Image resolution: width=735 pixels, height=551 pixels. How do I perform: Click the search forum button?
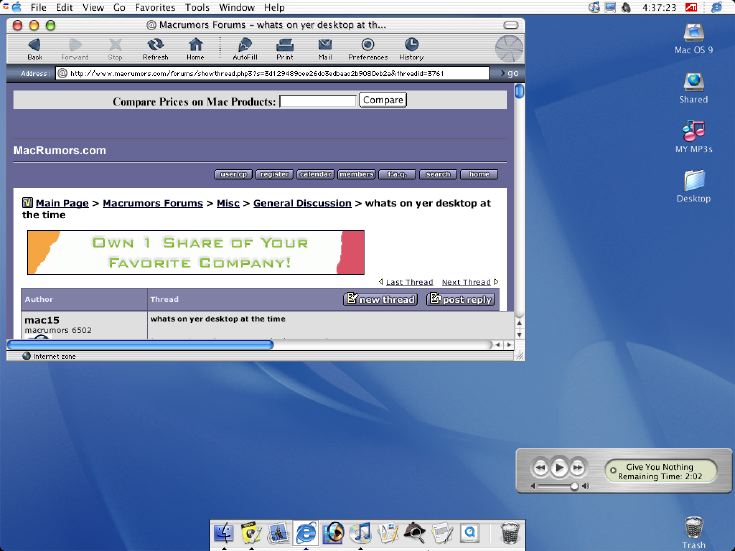438,174
